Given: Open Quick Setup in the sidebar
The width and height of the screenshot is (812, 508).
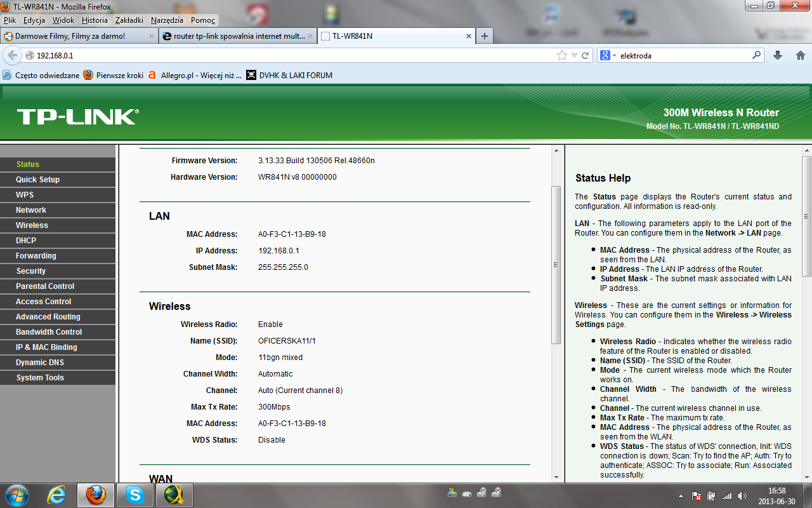Looking at the screenshot, I should (58, 180).
